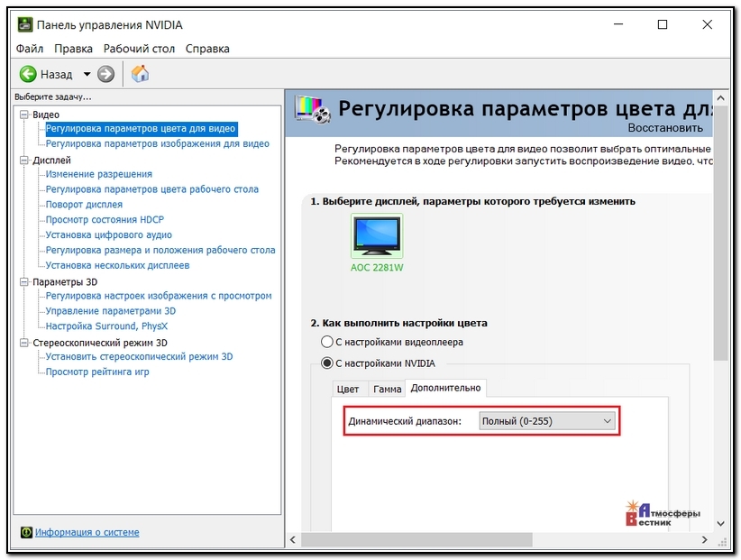Select the С настройками видеоплеера radio button
The image size is (741, 560).
coord(327,342)
